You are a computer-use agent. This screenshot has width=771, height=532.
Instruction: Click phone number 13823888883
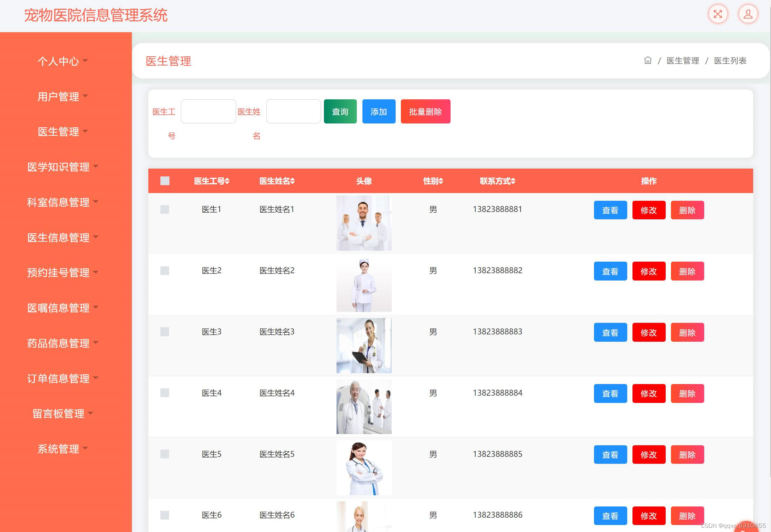click(497, 332)
